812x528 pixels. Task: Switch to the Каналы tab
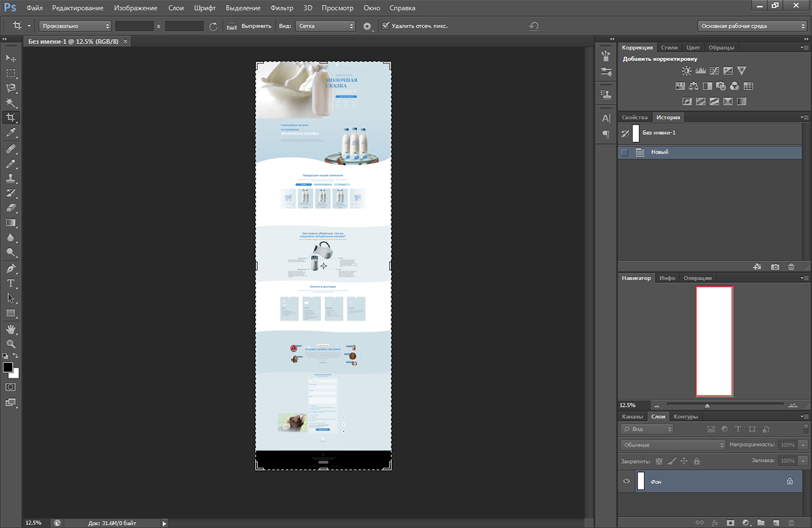632,417
